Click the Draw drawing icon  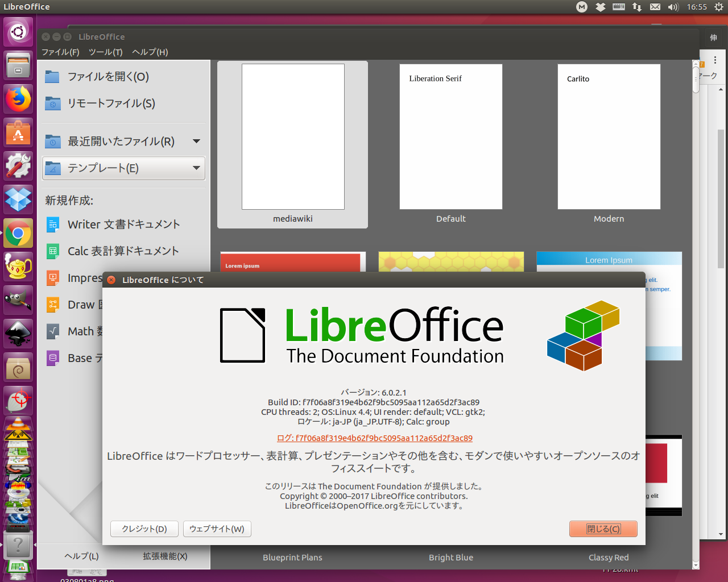(53, 305)
